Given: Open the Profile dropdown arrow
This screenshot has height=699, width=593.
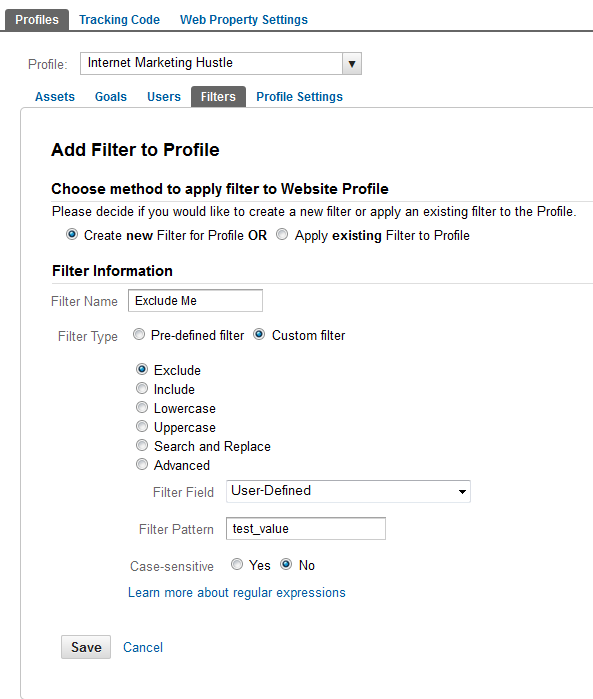Looking at the screenshot, I should pos(352,64).
